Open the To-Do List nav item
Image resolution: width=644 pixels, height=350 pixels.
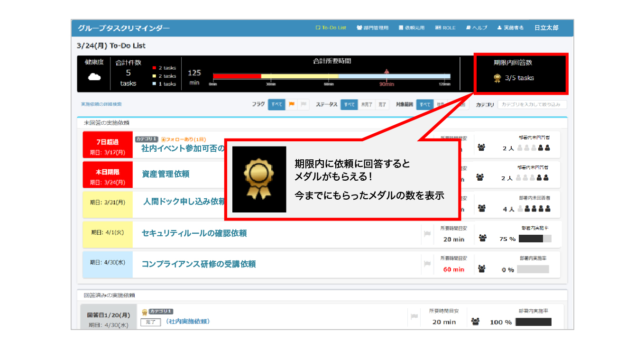pos(331,28)
